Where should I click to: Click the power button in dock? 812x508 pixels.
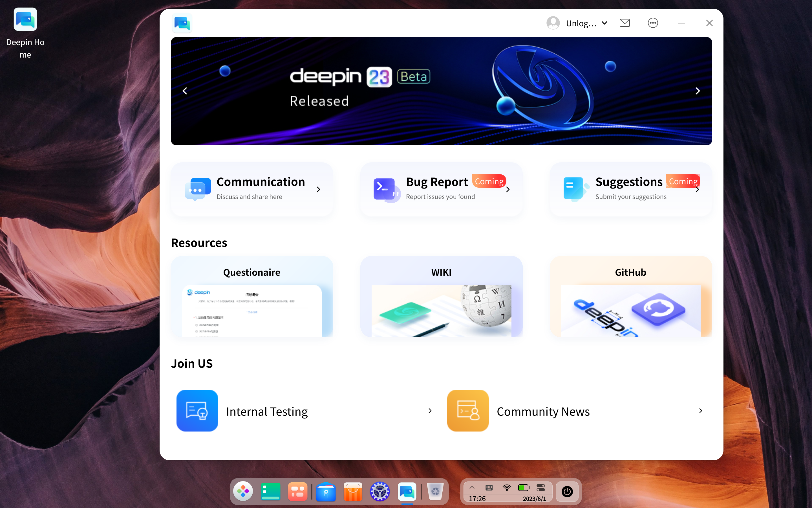click(567, 492)
